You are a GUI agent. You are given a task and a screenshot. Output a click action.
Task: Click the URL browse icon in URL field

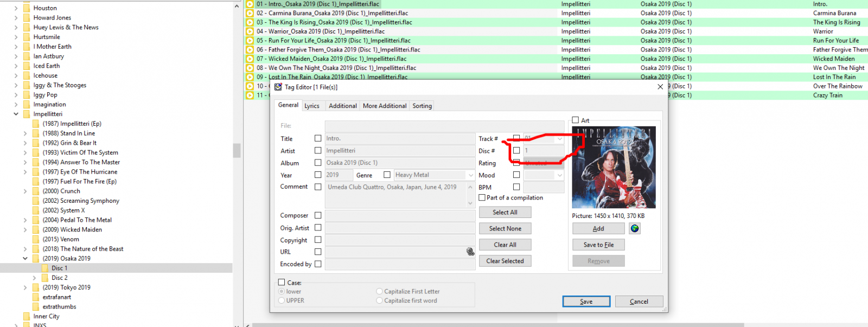coord(470,252)
